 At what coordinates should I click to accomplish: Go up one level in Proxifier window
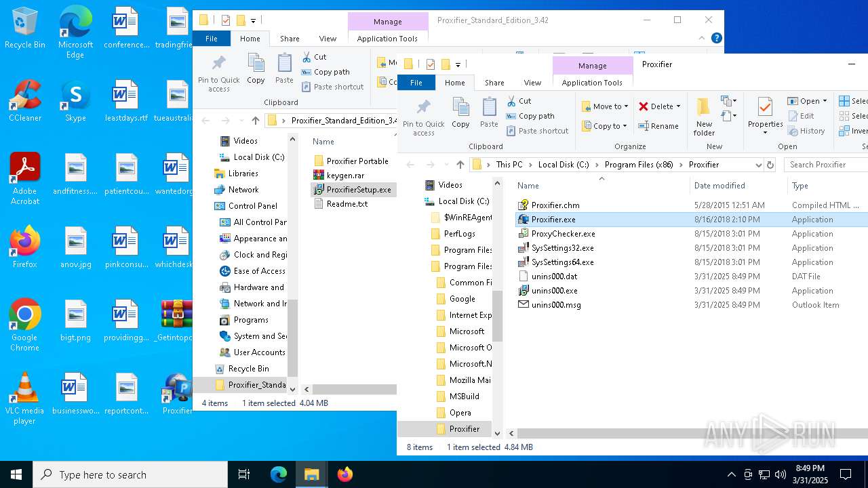460,165
